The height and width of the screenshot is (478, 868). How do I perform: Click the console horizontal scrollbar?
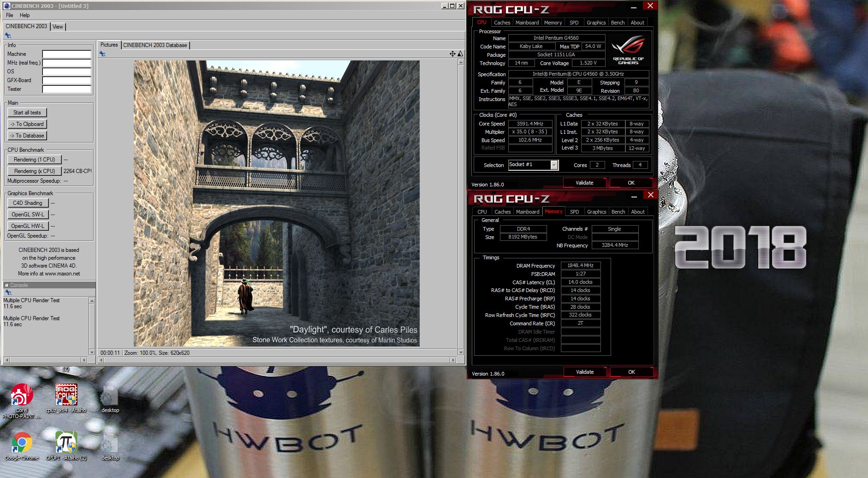45,360
